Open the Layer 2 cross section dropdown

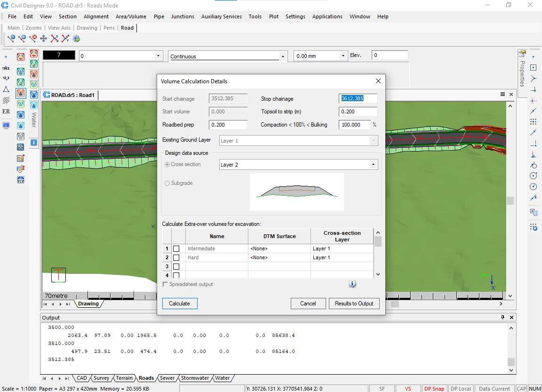(x=373, y=165)
